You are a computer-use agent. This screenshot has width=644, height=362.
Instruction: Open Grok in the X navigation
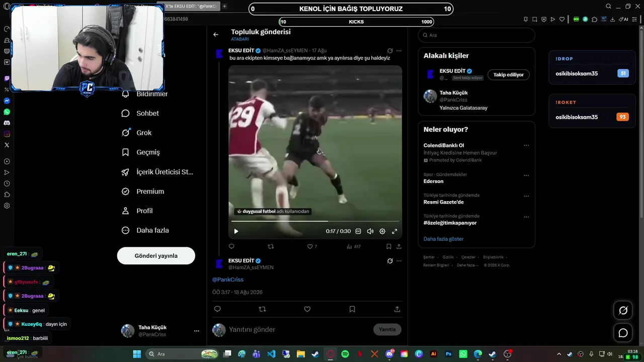click(x=137, y=133)
